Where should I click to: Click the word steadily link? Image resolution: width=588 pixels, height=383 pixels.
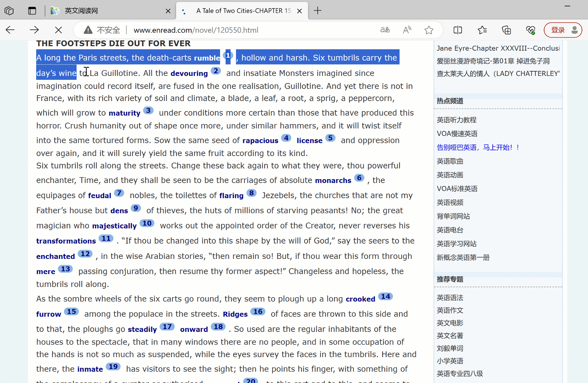pos(142,329)
